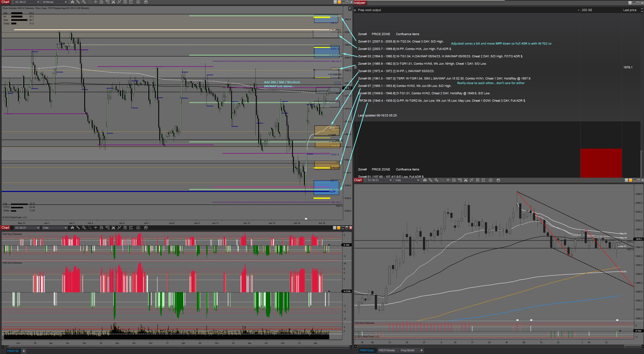The image size is (644, 354).
Task: Toggle white link button in PREP.Daily chart
Action: tap(626, 181)
